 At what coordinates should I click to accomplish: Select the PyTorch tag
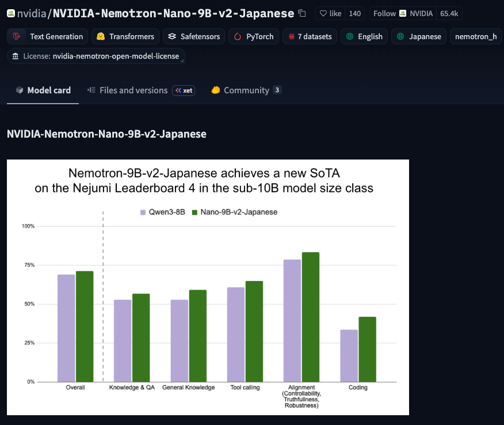tap(254, 36)
